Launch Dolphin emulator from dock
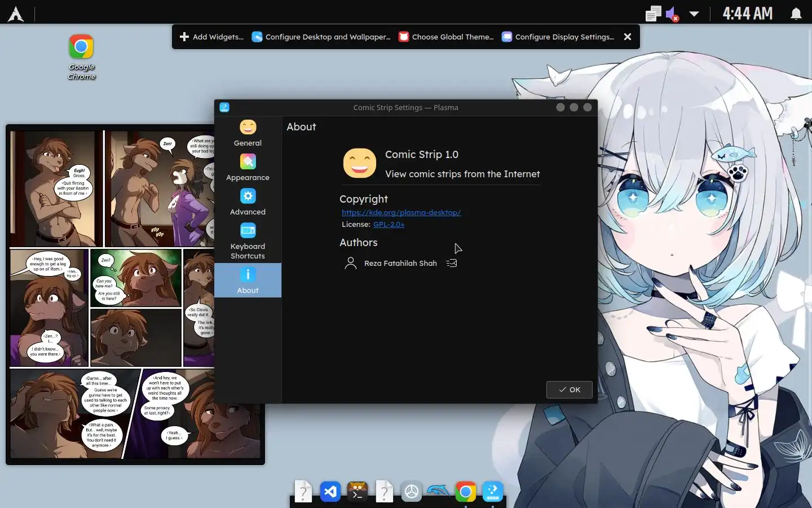The image size is (812, 508). [x=439, y=491]
